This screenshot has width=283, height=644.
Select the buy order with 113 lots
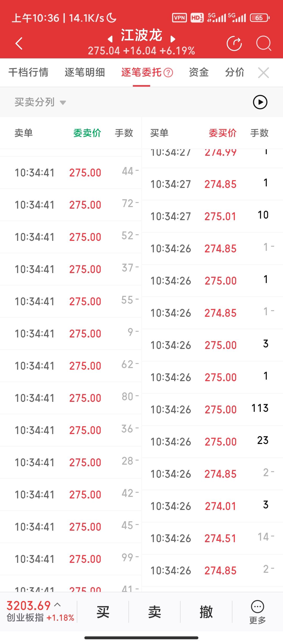click(x=212, y=409)
